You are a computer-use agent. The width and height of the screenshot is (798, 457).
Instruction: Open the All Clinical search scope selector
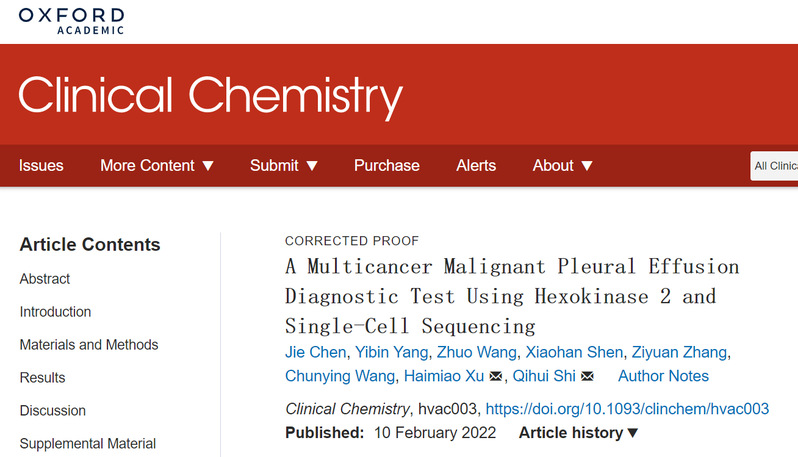pyautogui.click(x=774, y=166)
